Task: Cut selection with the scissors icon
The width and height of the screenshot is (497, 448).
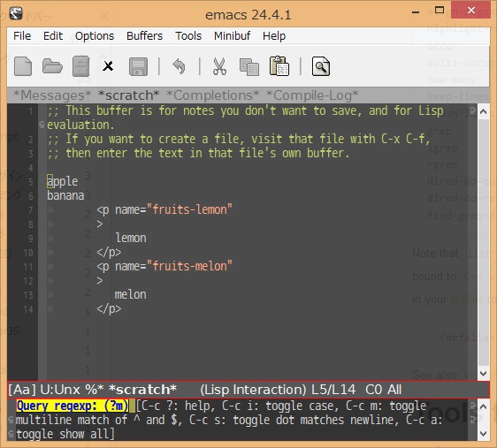Action: [219, 66]
